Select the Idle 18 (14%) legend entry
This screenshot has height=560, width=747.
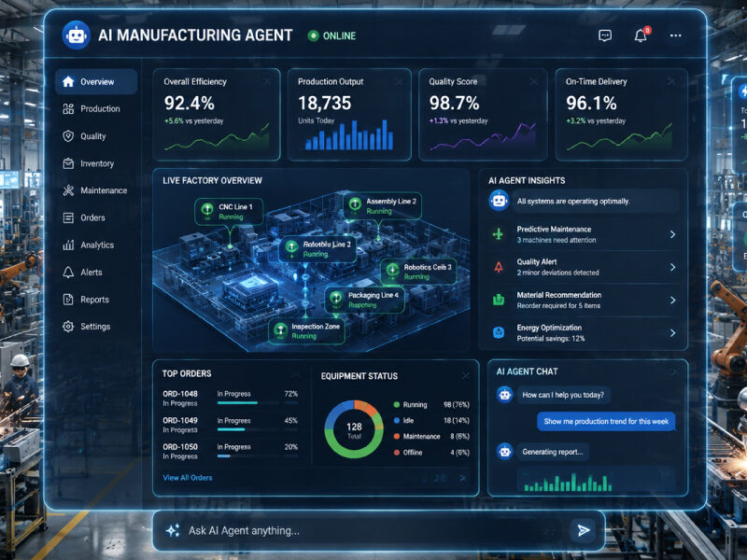point(431,421)
